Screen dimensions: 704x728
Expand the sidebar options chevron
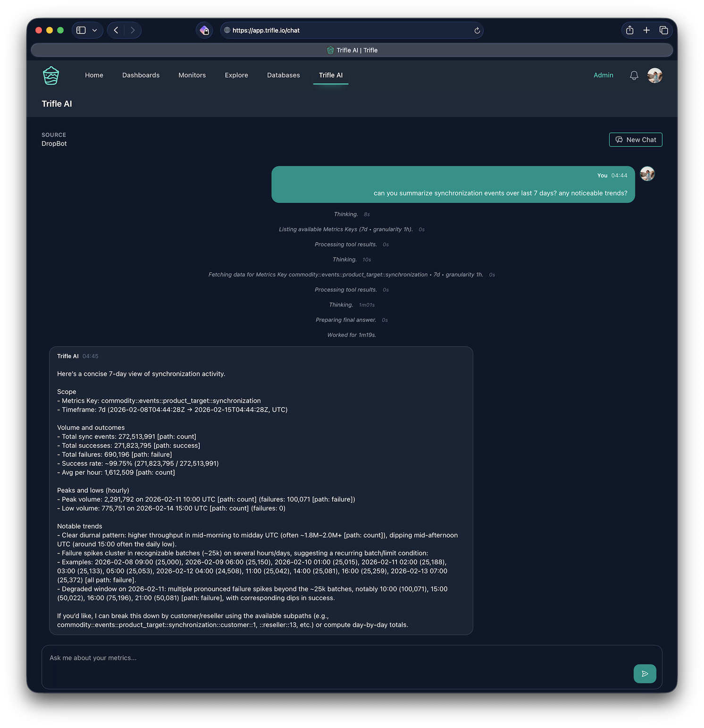click(93, 30)
